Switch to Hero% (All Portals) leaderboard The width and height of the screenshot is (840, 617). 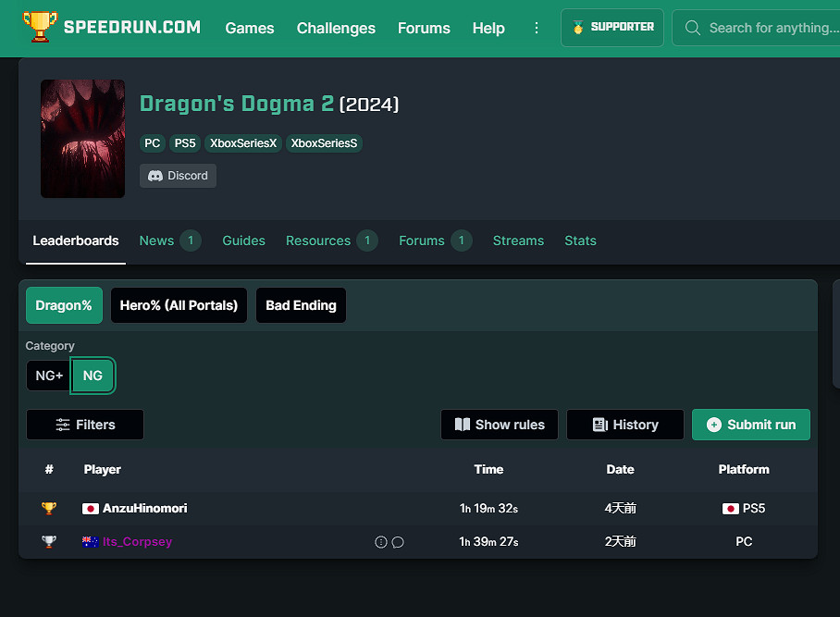[x=179, y=305]
